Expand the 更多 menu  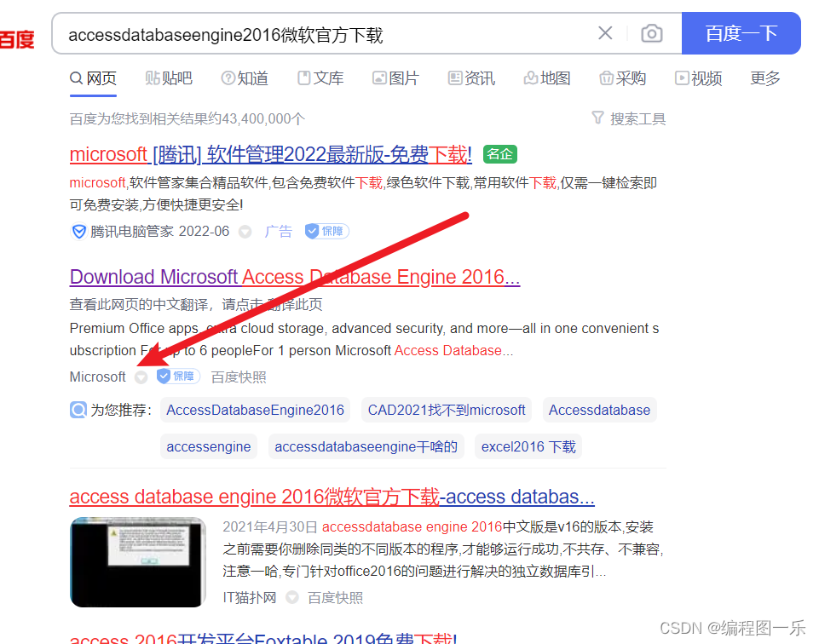pyautogui.click(x=765, y=79)
